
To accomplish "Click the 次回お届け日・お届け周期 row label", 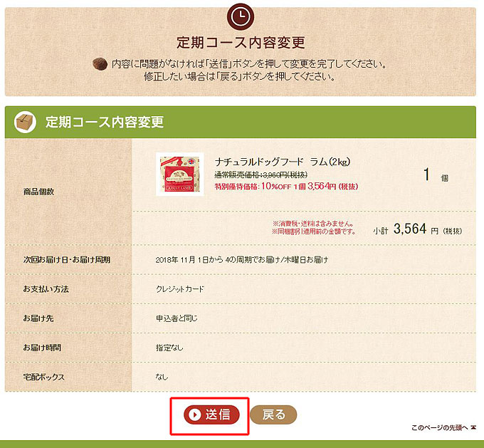I will [x=67, y=259].
